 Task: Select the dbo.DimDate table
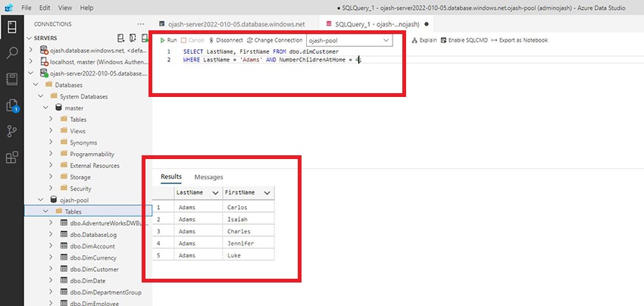(89, 280)
